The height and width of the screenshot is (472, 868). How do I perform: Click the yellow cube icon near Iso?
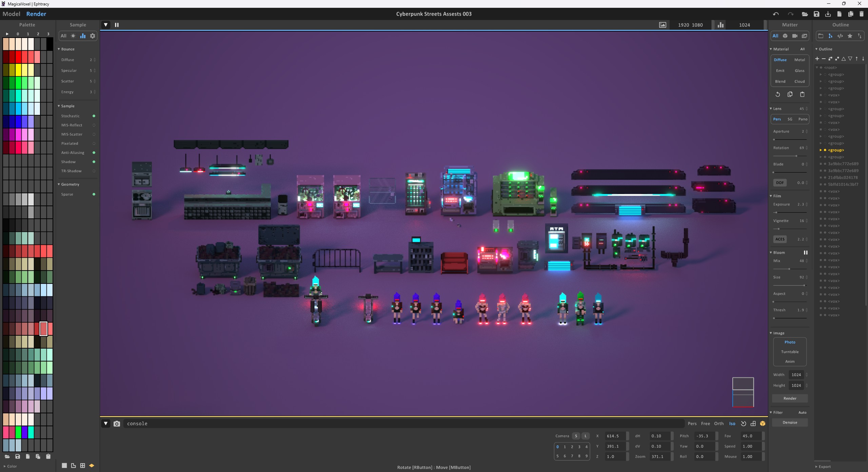pos(763,424)
